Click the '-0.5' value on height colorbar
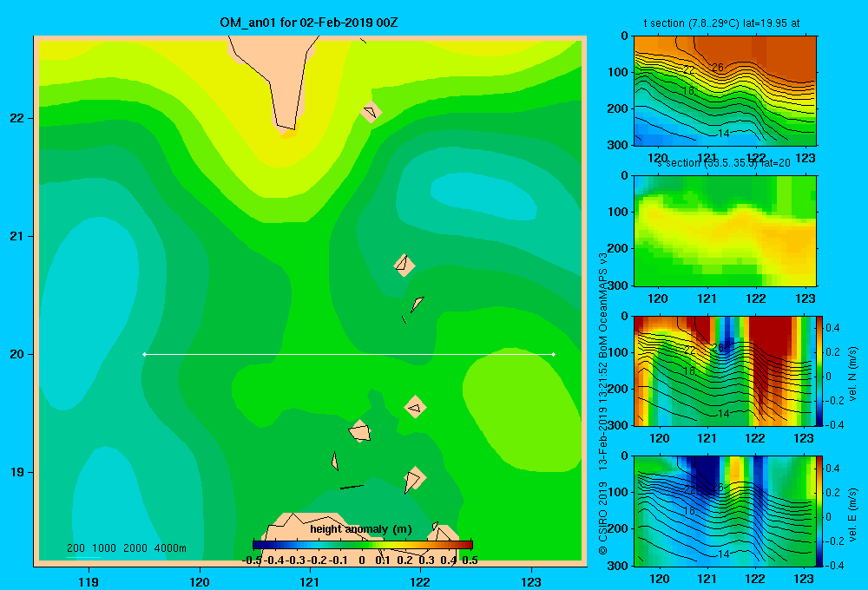Screen dimensions: 868x590 pos(252,560)
